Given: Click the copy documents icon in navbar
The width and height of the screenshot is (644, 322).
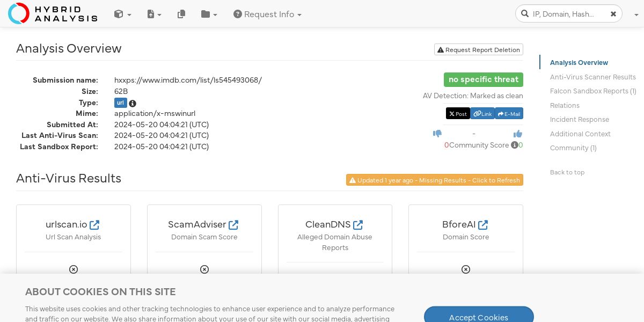Looking at the screenshot, I should coord(181,14).
